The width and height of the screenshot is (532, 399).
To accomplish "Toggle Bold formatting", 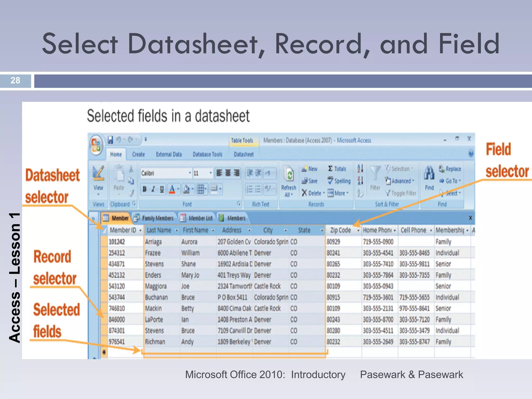I will [x=145, y=189].
